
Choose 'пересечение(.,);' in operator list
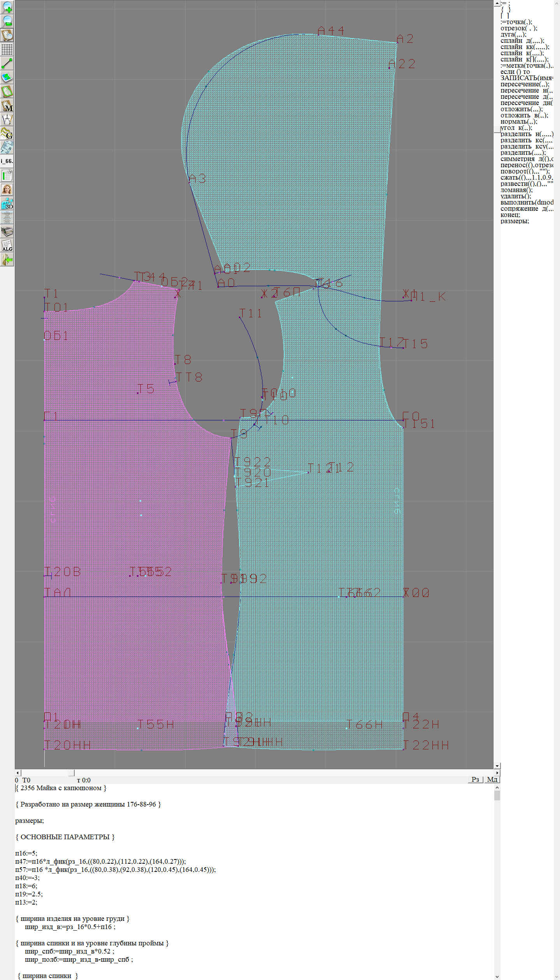click(525, 84)
